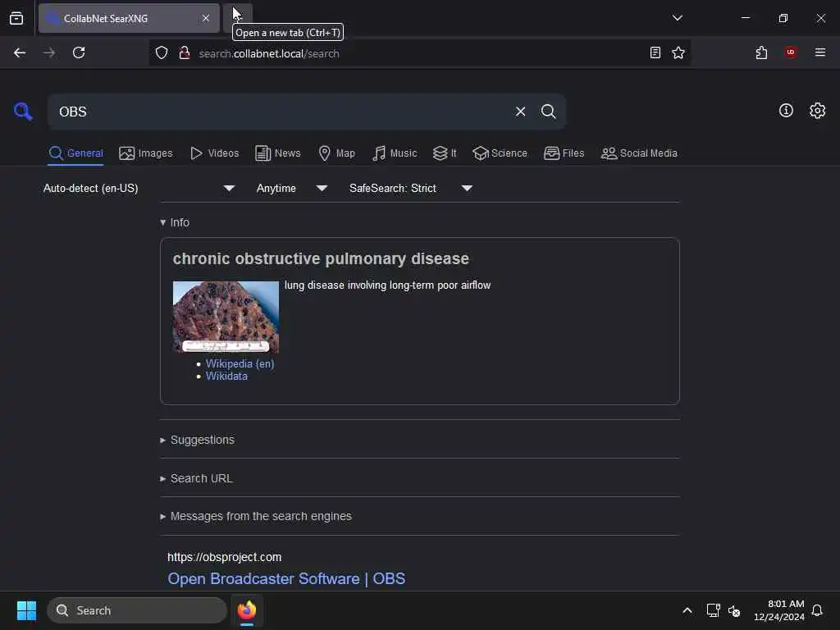
Task: Click the muted volume tray icon
Action: [x=734, y=610]
